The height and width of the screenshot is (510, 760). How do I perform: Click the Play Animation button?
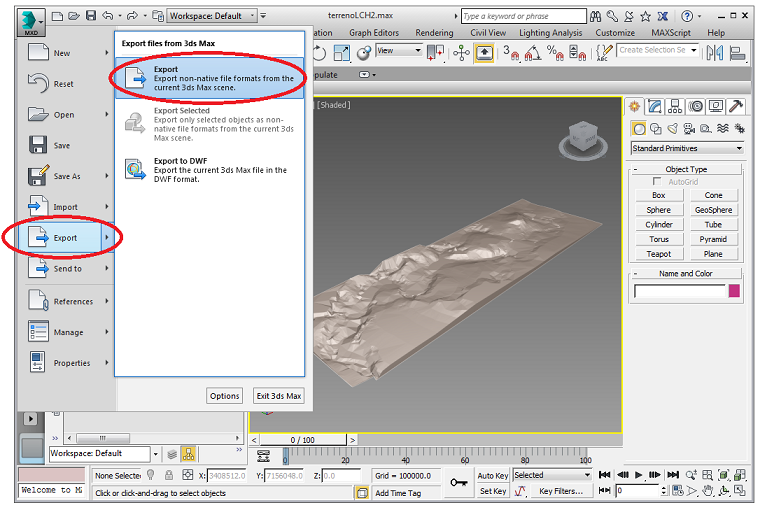[639, 475]
